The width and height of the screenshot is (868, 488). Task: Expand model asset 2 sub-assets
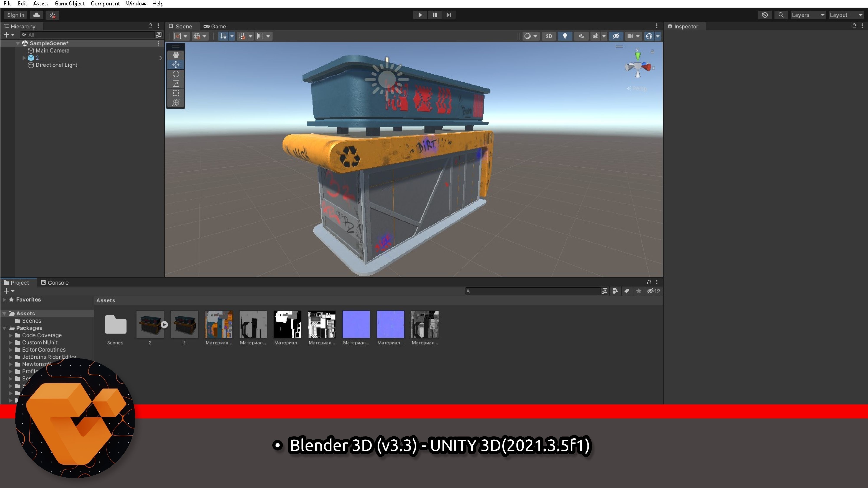coord(164,325)
